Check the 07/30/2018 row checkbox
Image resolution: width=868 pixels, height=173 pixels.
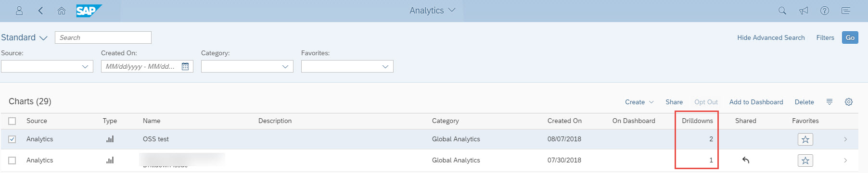click(x=12, y=161)
